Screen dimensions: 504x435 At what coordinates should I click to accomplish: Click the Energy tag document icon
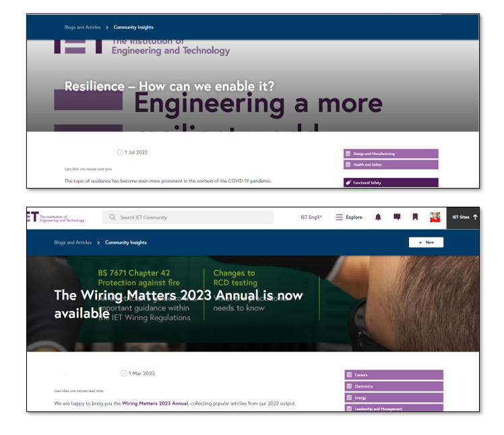(350, 398)
